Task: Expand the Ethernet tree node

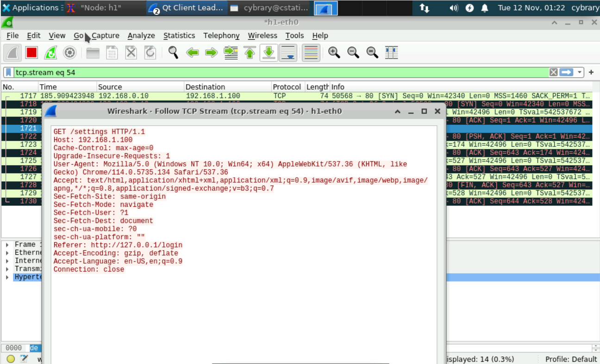Action: tap(7, 253)
